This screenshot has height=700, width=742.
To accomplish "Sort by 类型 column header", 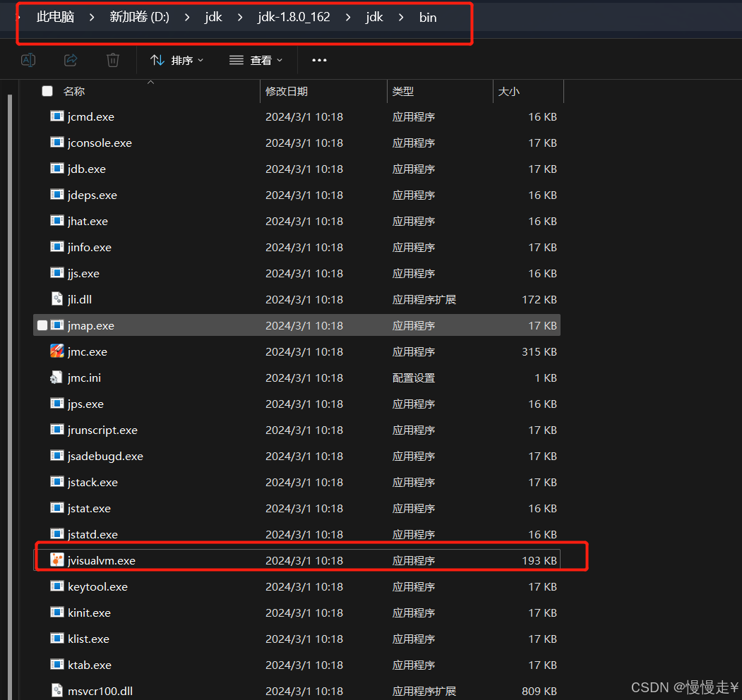I will click(x=403, y=91).
